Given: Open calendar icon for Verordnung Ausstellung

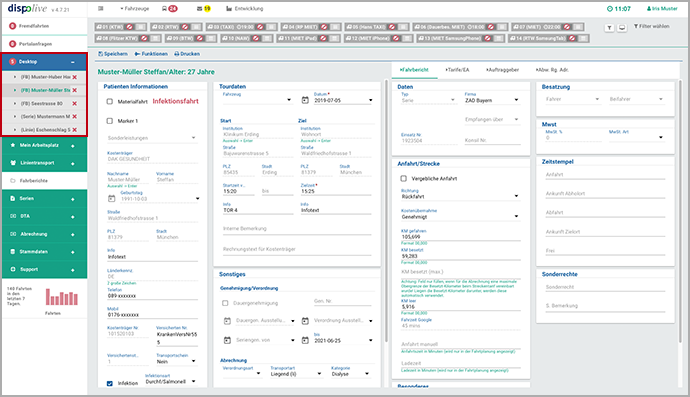Looking at the screenshot, I should [305, 321].
